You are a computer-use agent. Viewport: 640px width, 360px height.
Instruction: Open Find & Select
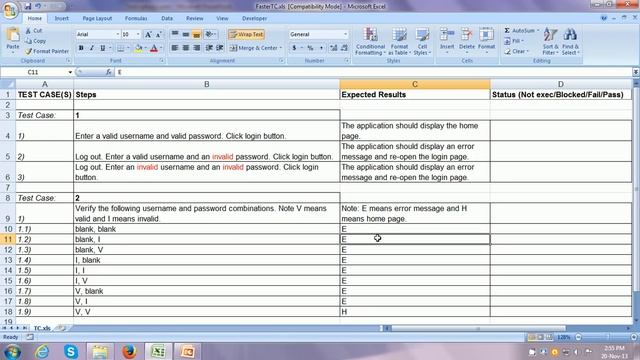click(570, 41)
